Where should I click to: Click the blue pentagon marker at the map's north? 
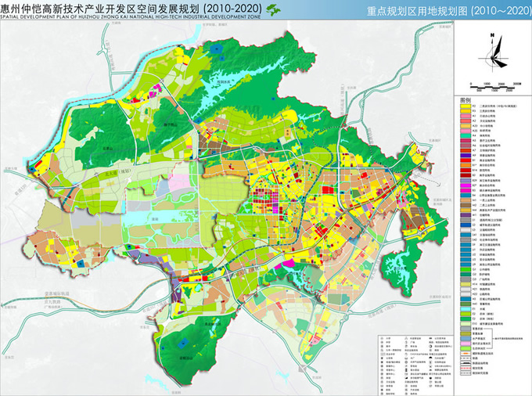[215, 49]
